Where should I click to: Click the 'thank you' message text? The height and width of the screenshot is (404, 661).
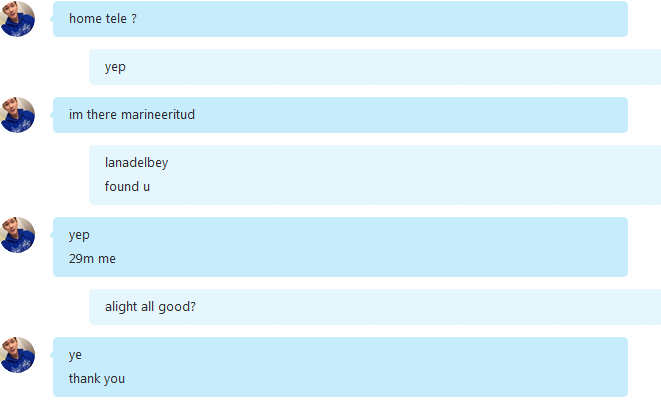point(97,379)
